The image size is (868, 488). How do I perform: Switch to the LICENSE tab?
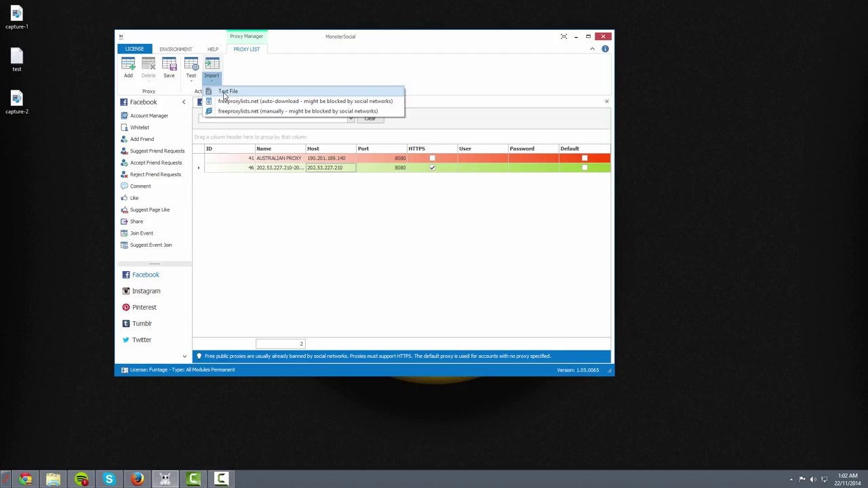coord(134,49)
